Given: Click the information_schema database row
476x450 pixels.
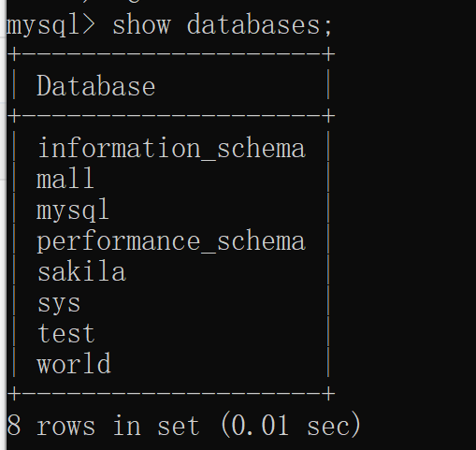Looking at the screenshot, I should [x=171, y=148].
